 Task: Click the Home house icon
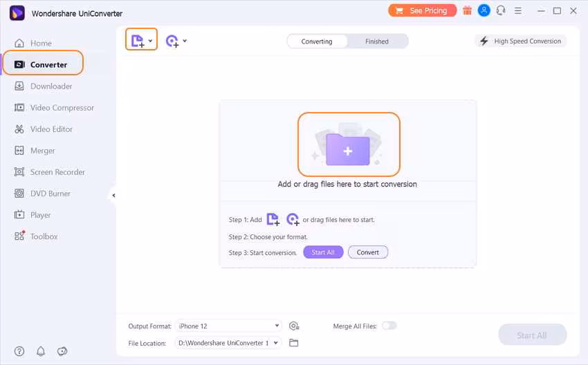(x=19, y=43)
